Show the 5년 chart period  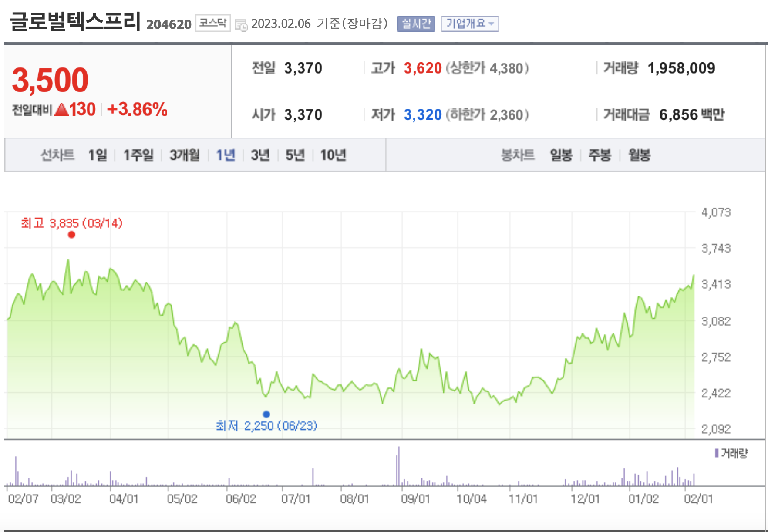(295, 155)
